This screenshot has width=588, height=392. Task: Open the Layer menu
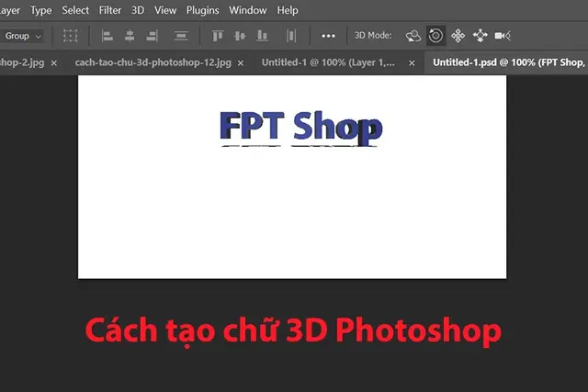10,10
